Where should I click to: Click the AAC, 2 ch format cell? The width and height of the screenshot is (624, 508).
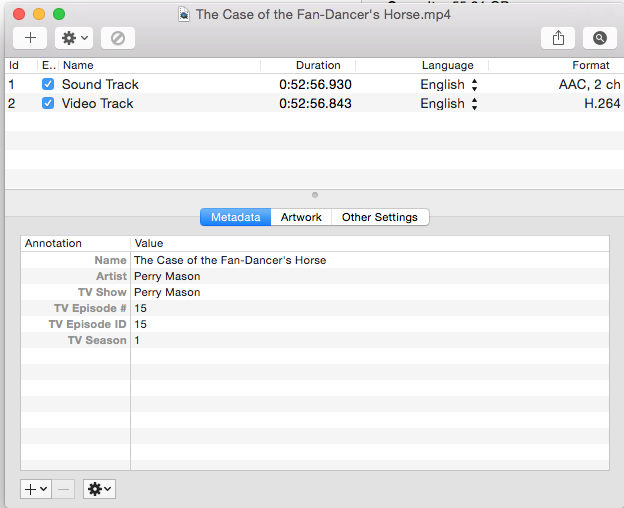point(589,84)
